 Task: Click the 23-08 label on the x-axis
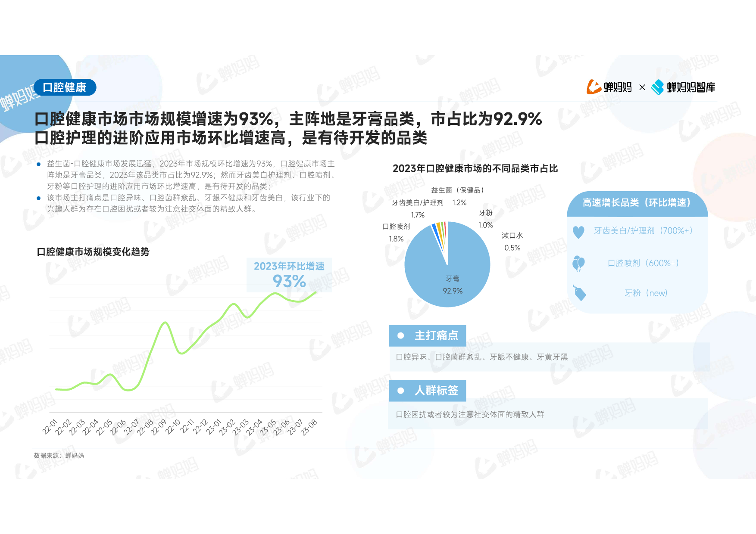coord(309,427)
